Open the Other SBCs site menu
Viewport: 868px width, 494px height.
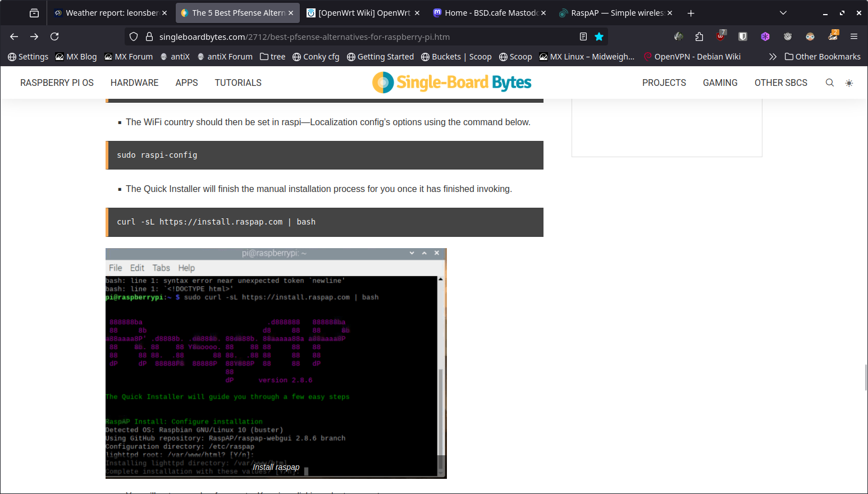tap(780, 83)
